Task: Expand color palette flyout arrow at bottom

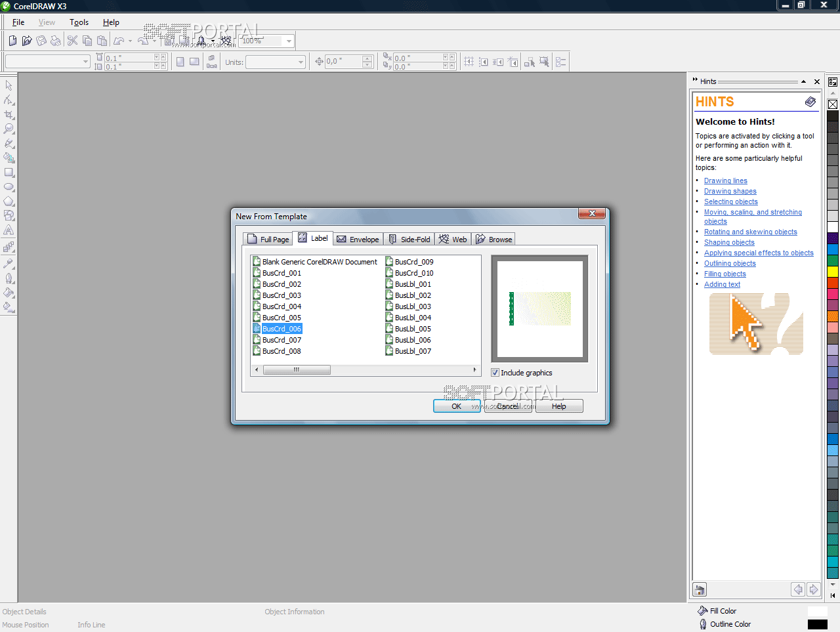Action: coord(833,596)
